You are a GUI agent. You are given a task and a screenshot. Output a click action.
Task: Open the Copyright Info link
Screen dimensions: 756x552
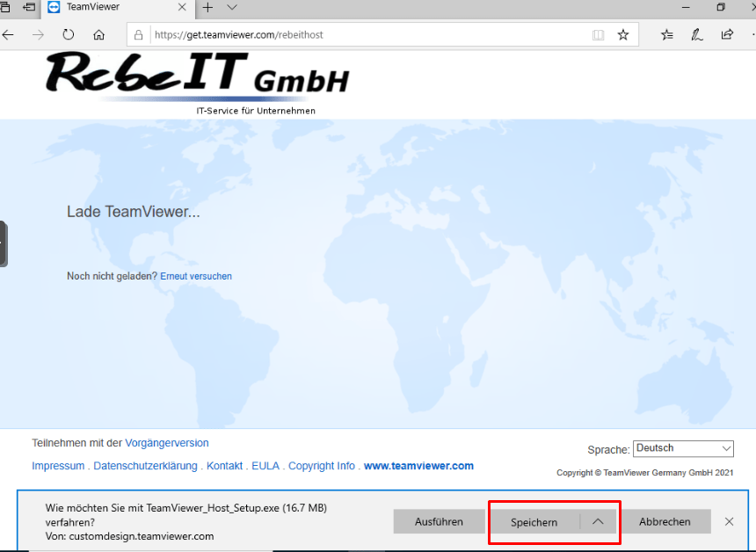322,466
